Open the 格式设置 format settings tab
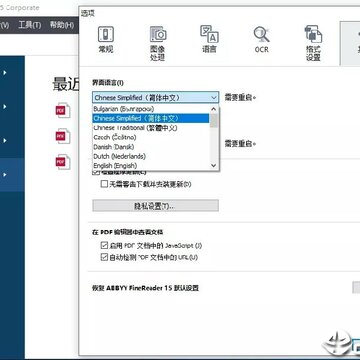Image resolution: width=360 pixels, height=360 pixels. [313, 43]
